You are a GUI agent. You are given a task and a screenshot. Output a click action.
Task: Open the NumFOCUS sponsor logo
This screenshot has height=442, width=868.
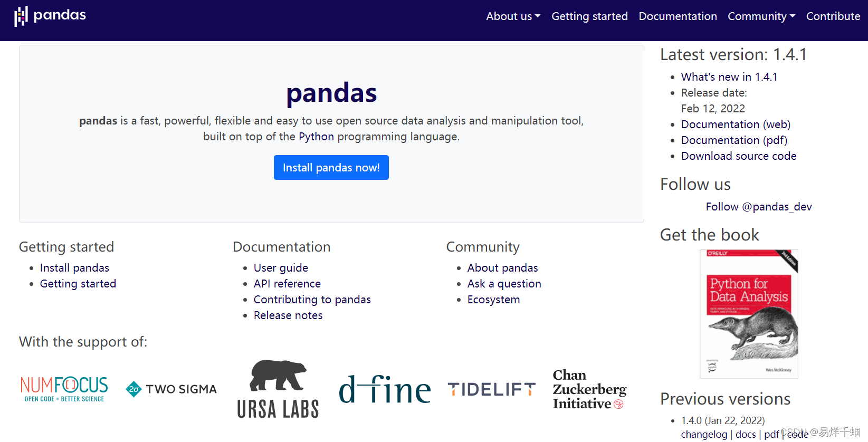64,389
